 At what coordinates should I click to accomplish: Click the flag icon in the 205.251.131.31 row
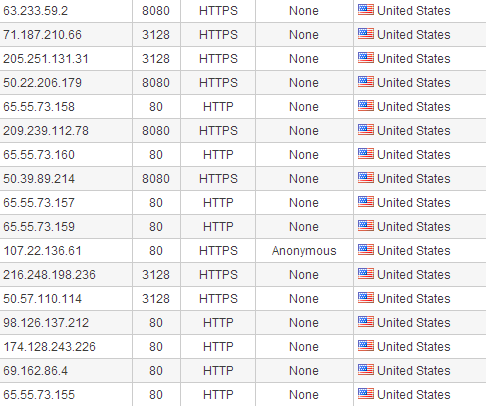point(366,58)
